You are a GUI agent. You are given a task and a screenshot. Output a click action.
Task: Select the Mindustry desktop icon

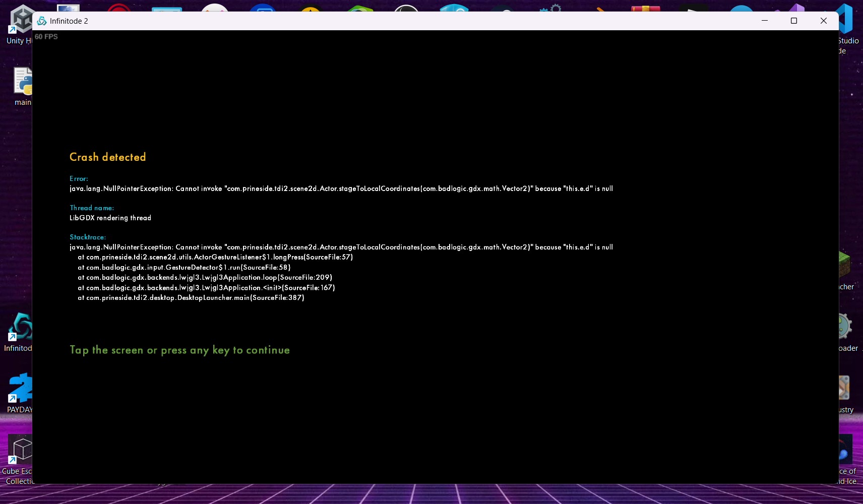pos(846,389)
